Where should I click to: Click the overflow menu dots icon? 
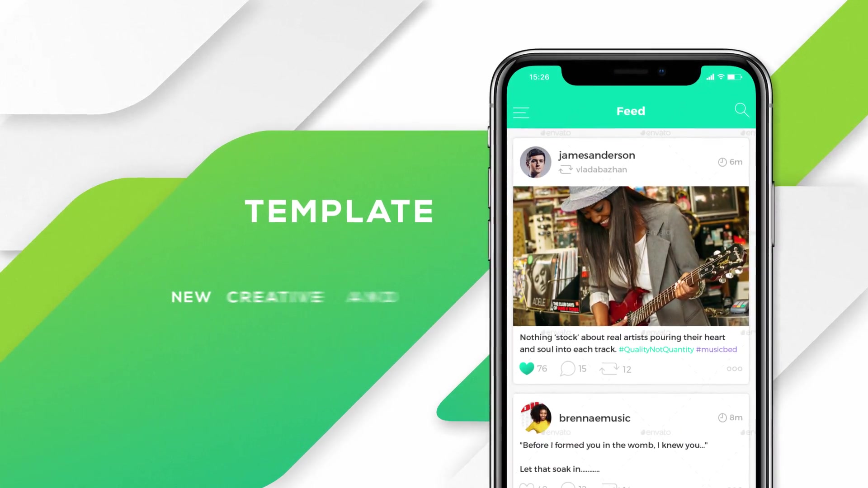735,368
